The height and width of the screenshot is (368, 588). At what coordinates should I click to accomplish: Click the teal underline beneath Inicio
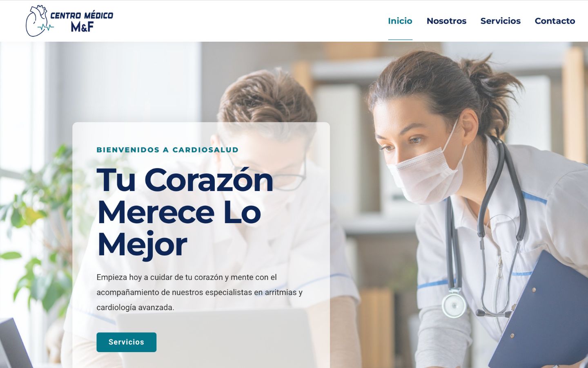click(400, 40)
